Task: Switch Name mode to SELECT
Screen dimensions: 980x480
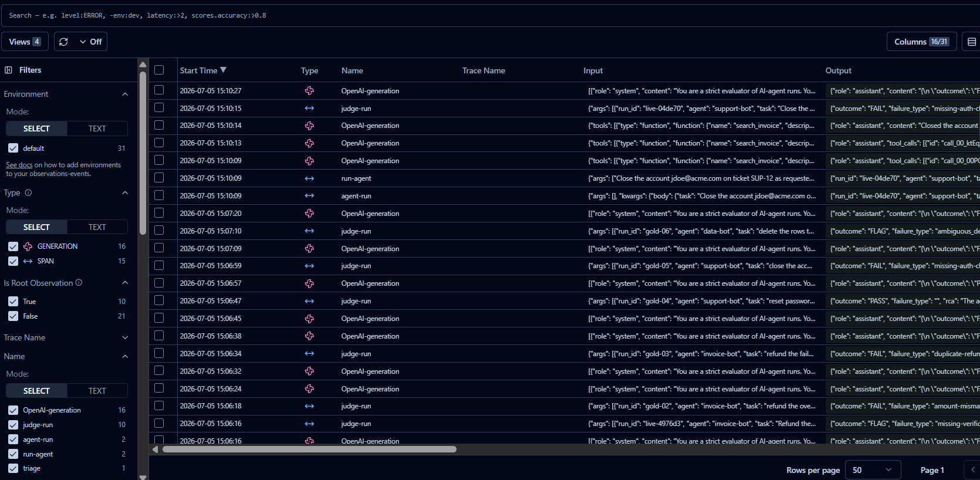Action: pos(36,391)
